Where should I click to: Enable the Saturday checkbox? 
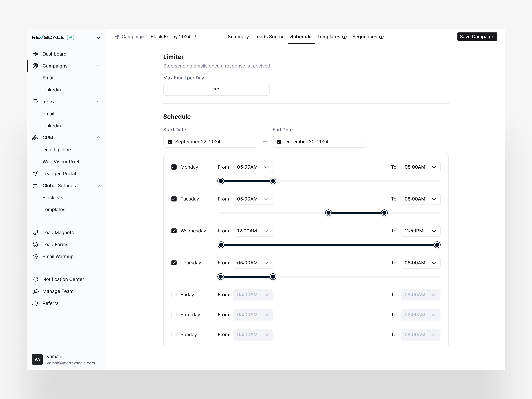coord(174,315)
